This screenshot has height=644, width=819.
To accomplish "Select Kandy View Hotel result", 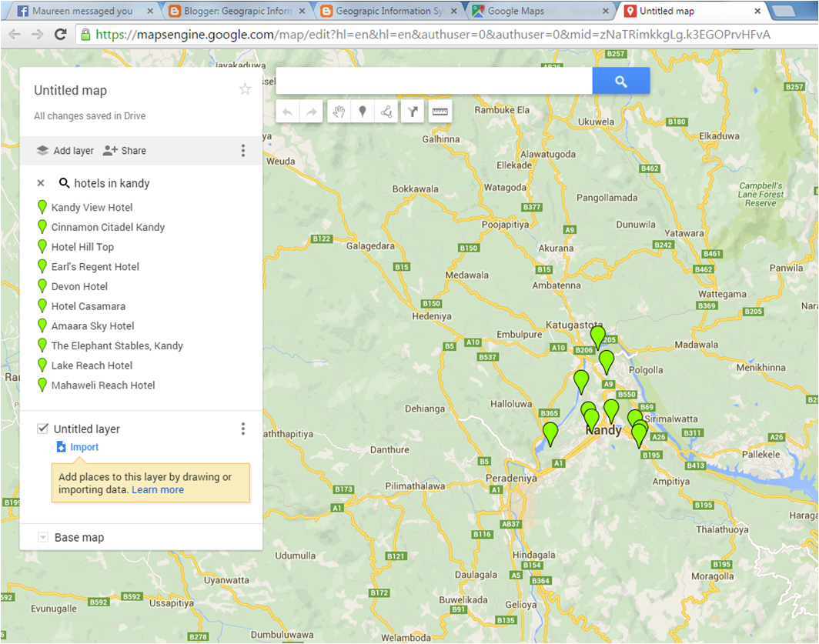I will [x=92, y=207].
